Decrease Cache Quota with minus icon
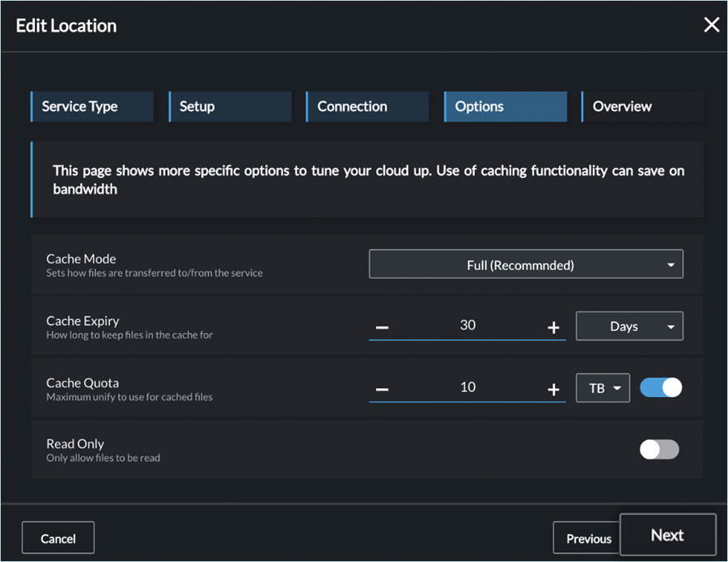This screenshot has height=562, width=728. (383, 390)
